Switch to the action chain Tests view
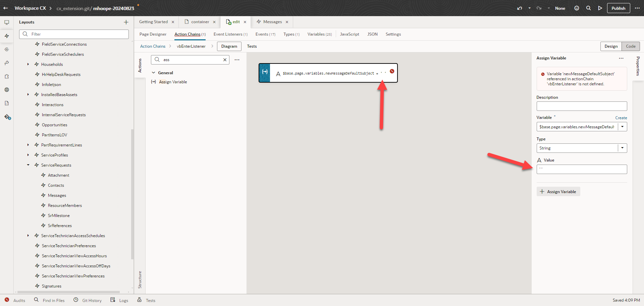The image size is (644, 306). [252, 46]
